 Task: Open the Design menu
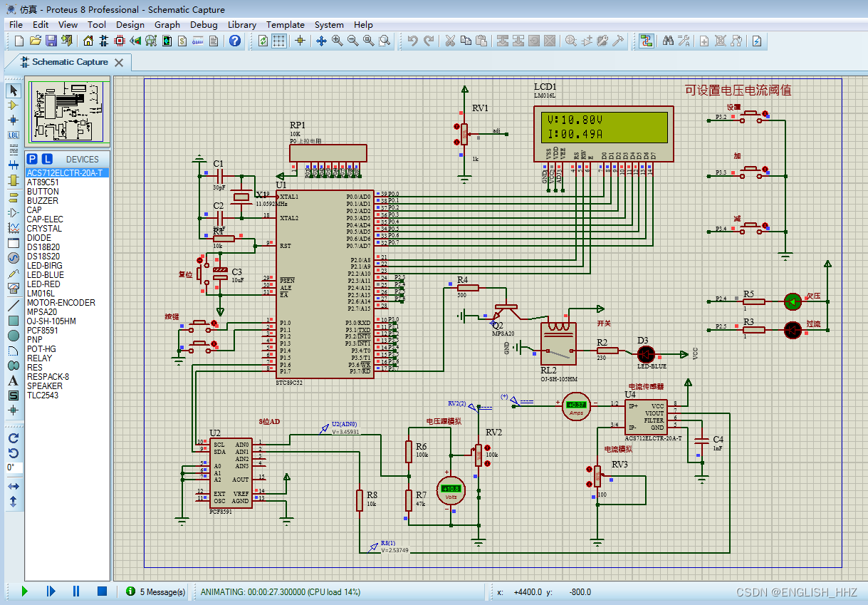(130, 24)
